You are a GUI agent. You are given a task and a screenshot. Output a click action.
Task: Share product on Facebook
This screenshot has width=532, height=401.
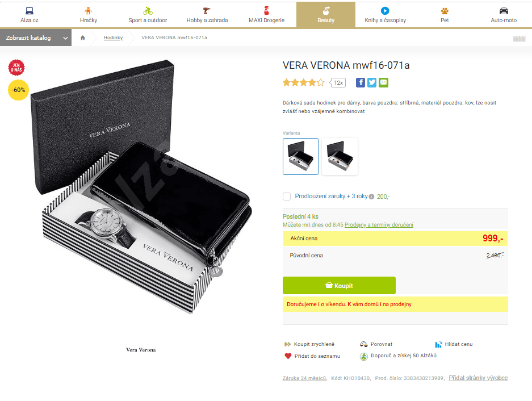coord(361,82)
